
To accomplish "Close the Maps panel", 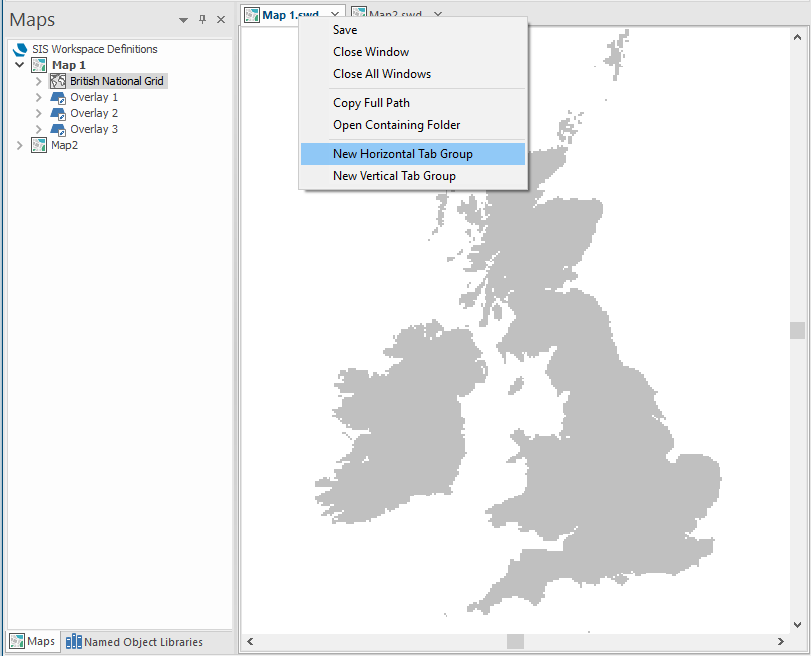I will 221,20.
